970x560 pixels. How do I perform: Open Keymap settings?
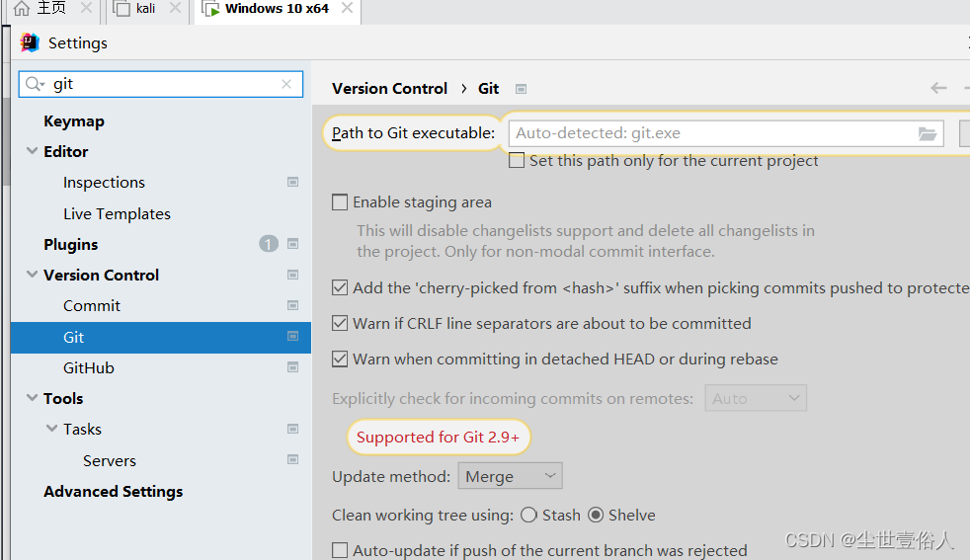(74, 121)
